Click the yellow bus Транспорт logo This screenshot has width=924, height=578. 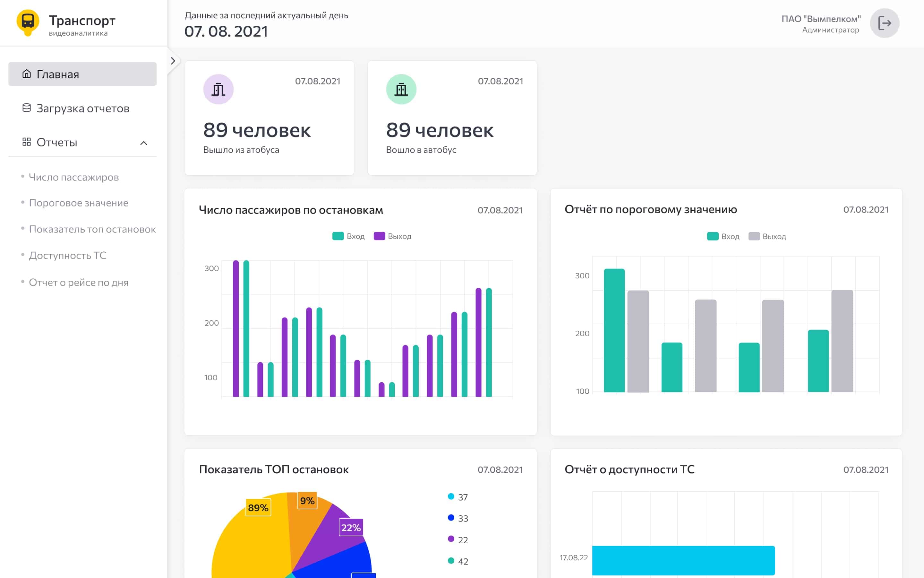click(28, 22)
